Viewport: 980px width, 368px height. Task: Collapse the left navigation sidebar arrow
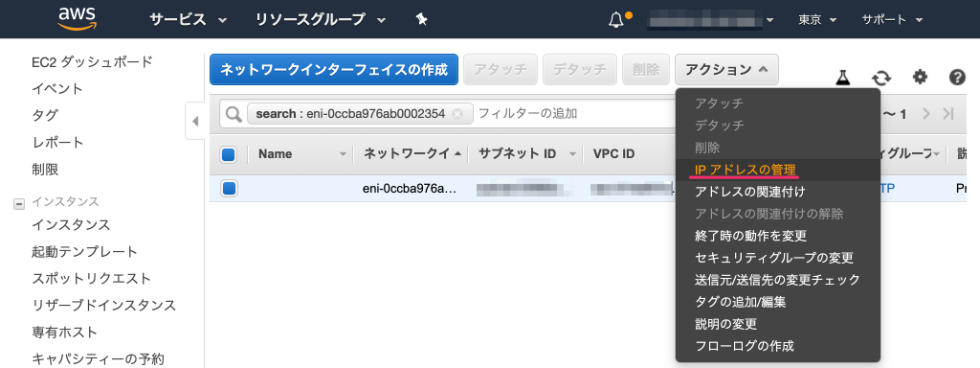click(x=195, y=122)
